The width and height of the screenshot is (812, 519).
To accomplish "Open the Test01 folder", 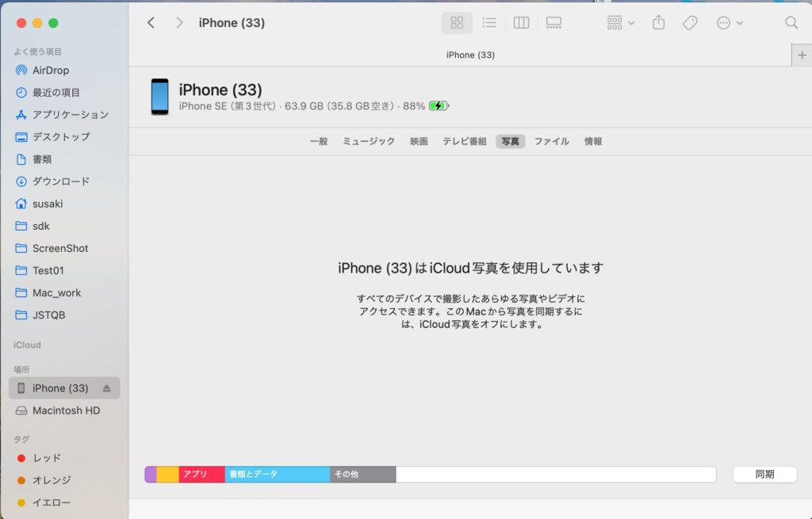I will click(x=64, y=270).
